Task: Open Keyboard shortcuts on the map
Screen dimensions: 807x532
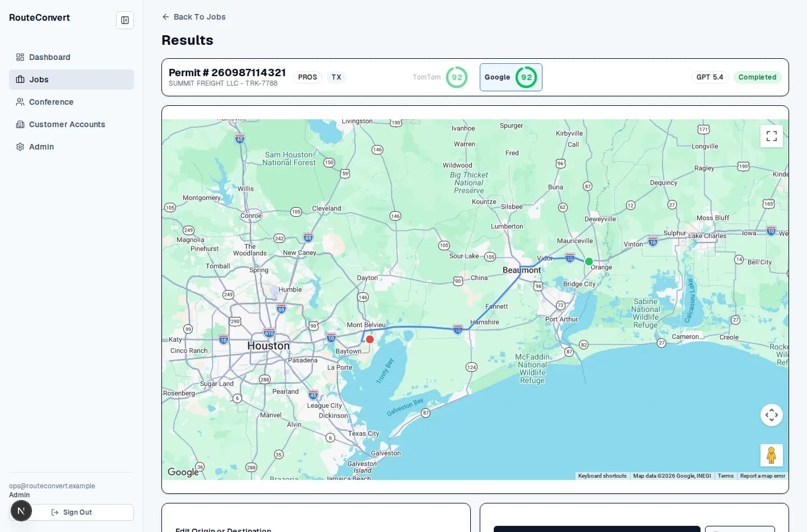Action: pos(602,476)
